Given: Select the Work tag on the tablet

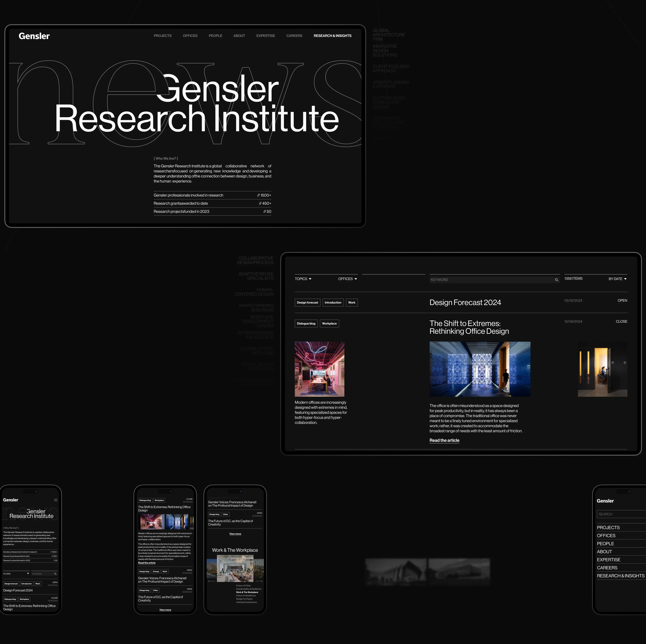Looking at the screenshot, I should [x=352, y=302].
